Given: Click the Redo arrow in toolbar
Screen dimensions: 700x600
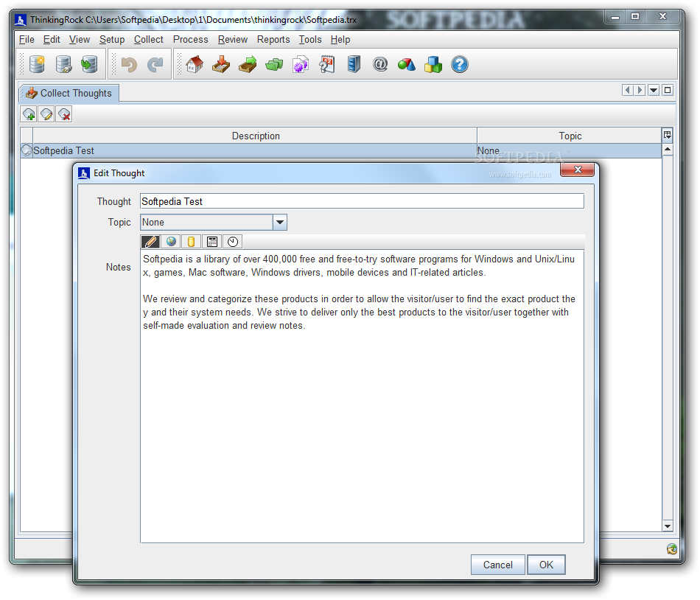Looking at the screenshot, I should coord(155,65).
